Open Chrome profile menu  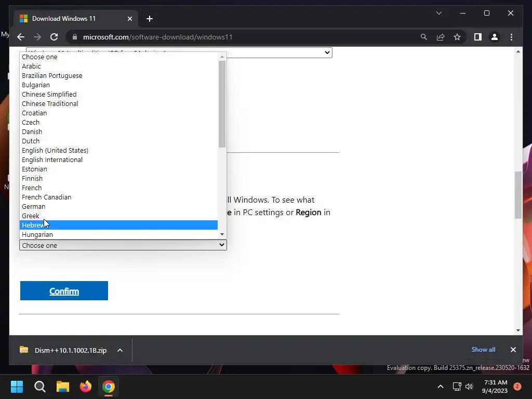coord(495,37)
